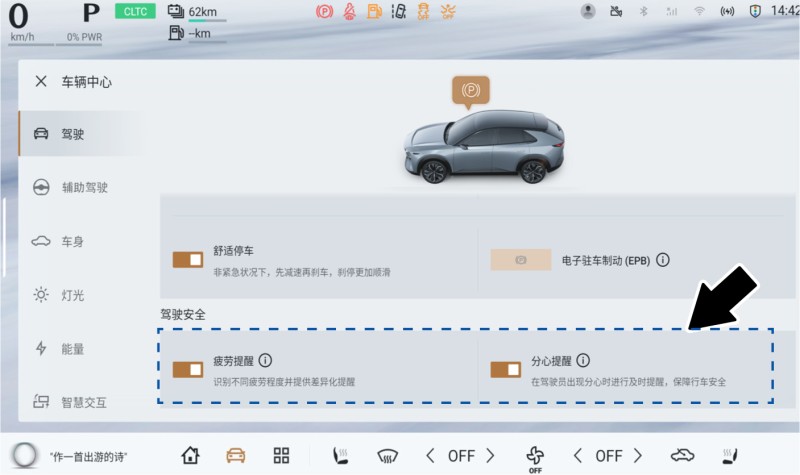Toggle driver seat heating icon
800x475 pixels.
(x=340, y=455)
